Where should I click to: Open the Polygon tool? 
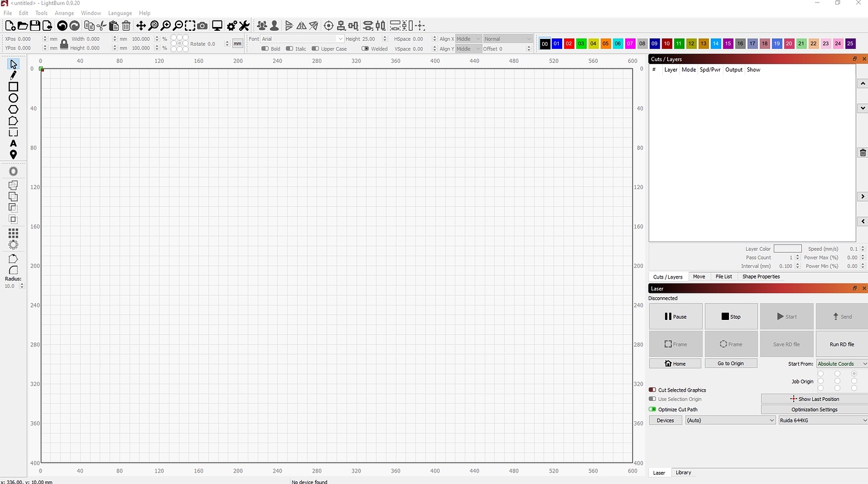tap(13, 109)
